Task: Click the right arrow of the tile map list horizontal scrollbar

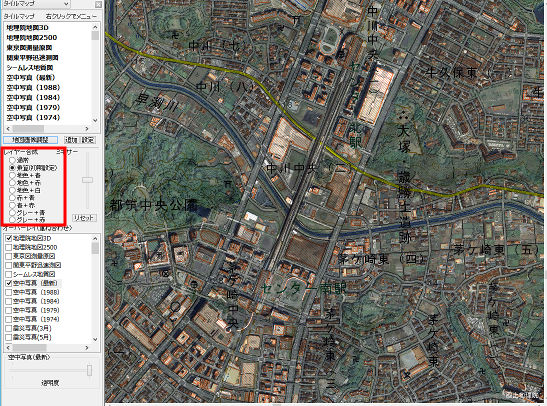Action: [x=87, y=129]
